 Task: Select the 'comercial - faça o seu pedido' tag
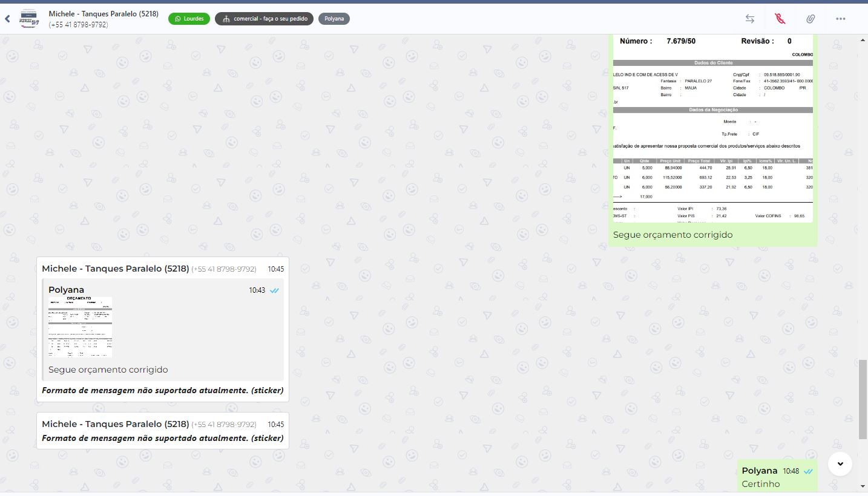264,19
